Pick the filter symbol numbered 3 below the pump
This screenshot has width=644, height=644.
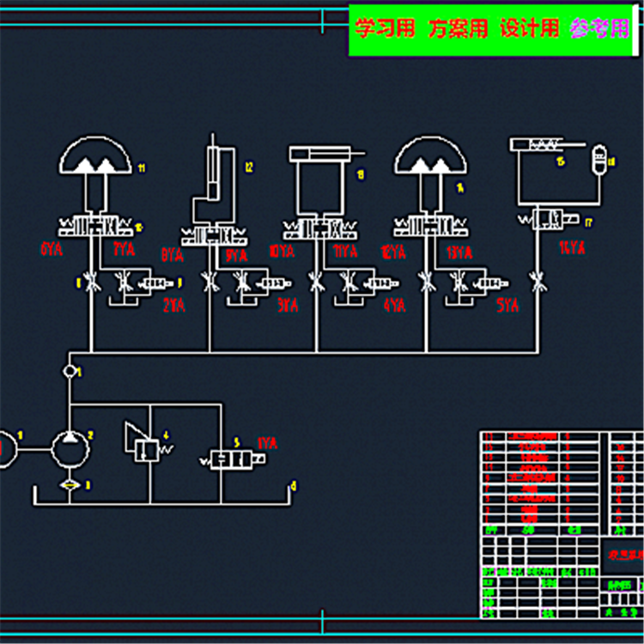click(x=70, y=485)
